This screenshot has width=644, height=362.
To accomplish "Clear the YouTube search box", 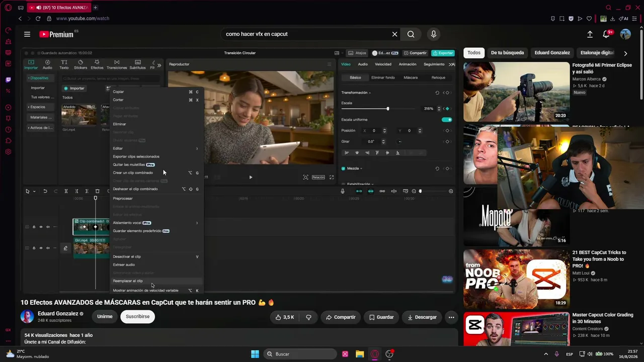I will [394, 34].
